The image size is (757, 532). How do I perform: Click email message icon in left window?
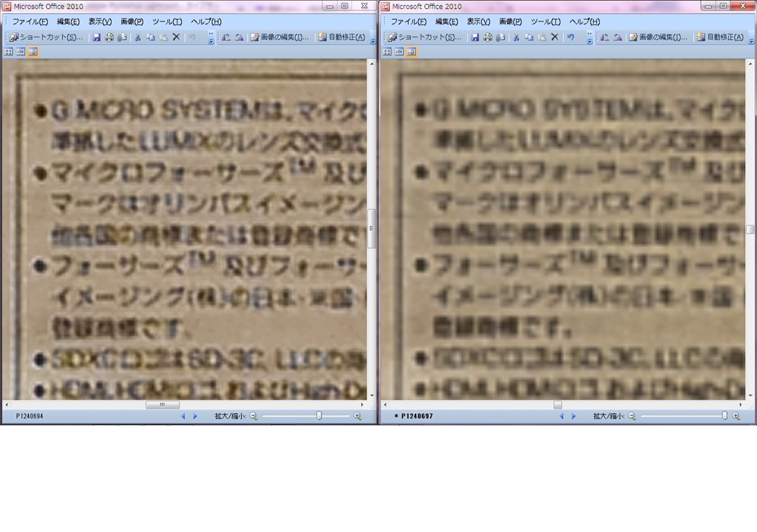[122, 37]
